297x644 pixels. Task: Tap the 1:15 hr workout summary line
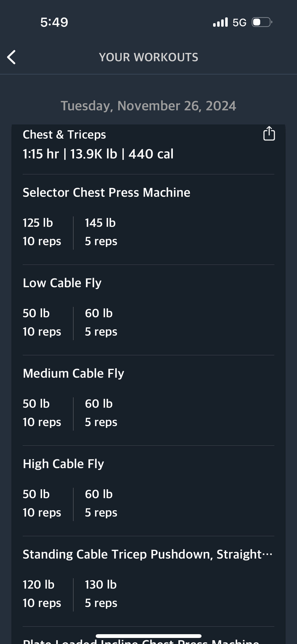(x=98, y=154)
